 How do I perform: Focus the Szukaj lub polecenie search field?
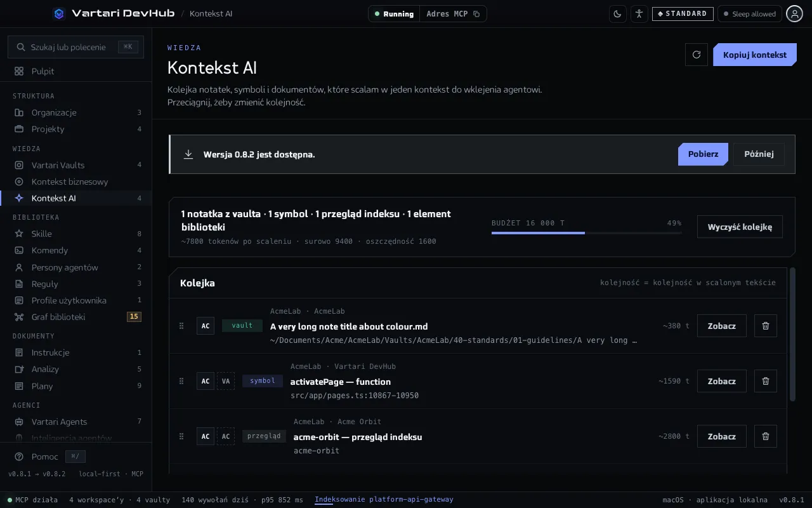click(x=76, y=47)
